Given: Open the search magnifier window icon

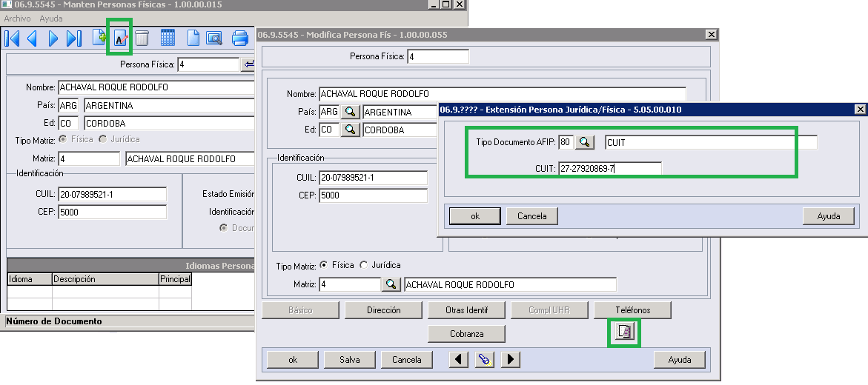Looking at the screenshot, I should [213, 38].
